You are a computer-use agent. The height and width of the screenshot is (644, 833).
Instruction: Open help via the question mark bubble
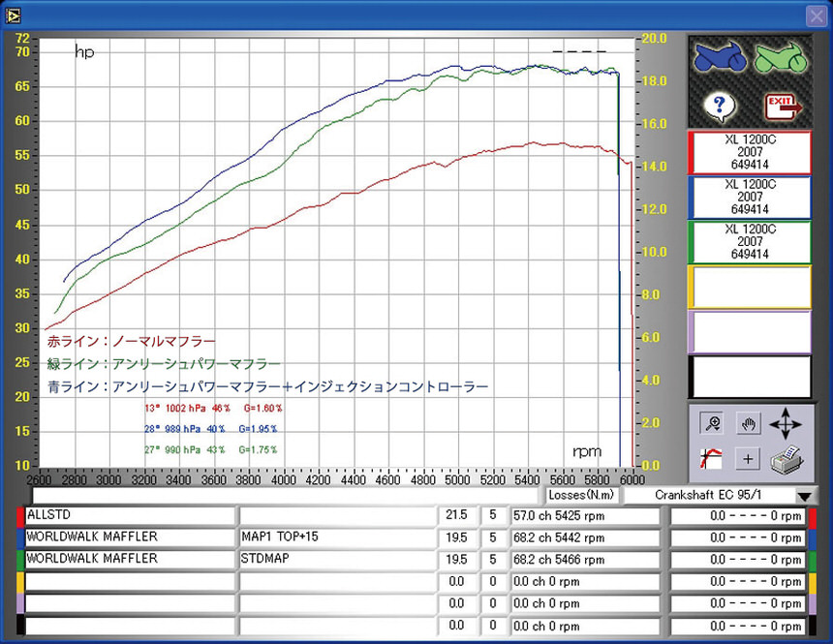(720, 104)
